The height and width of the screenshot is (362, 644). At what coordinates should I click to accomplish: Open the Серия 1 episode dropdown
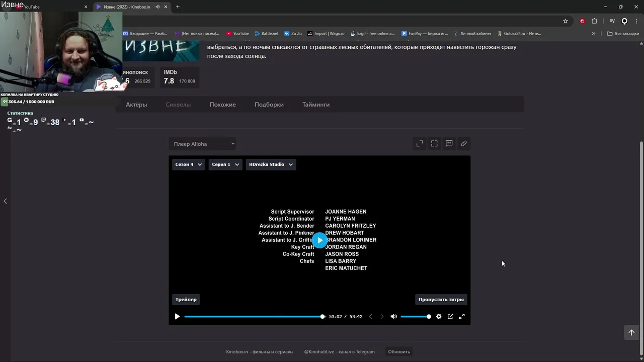[225, 164]
